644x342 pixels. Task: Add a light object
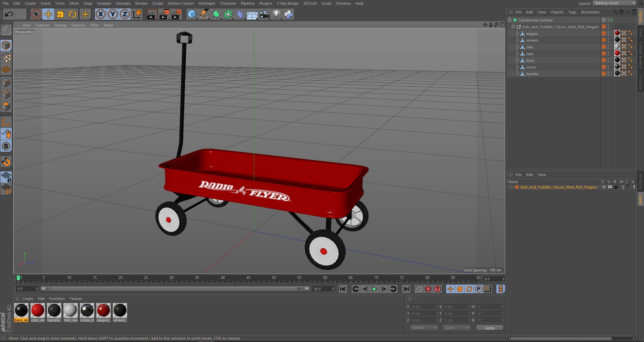277,14
